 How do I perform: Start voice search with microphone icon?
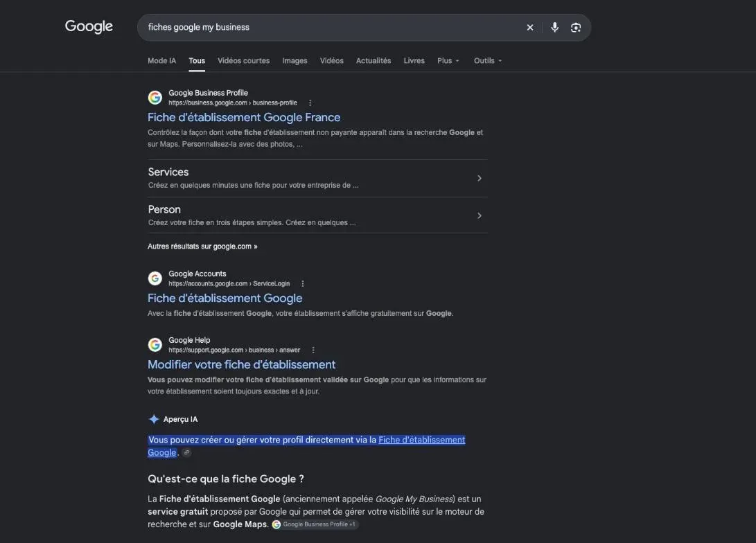[554, 28]
